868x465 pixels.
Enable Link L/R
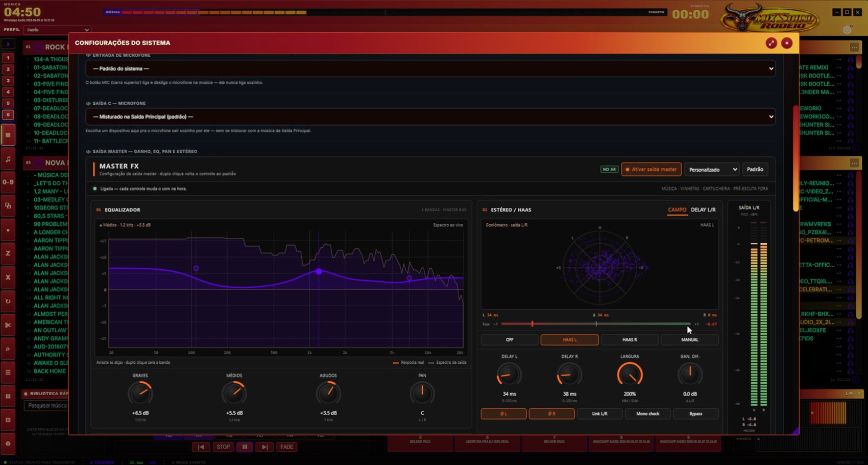599,414
